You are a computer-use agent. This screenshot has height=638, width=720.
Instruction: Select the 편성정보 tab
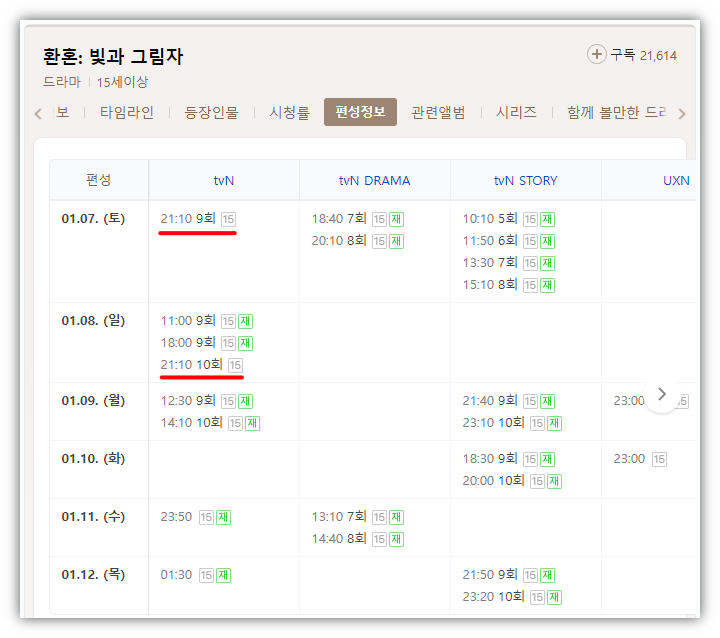pos(360,112)
